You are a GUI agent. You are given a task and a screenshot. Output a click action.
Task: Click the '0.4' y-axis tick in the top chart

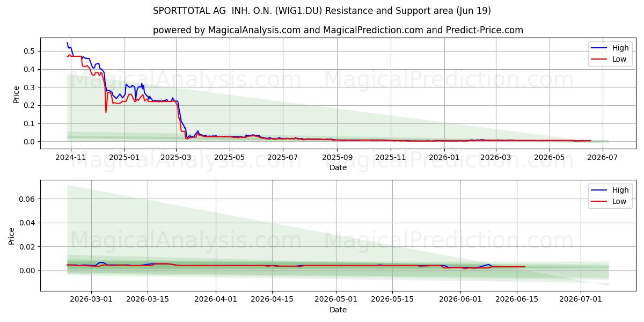30,69
